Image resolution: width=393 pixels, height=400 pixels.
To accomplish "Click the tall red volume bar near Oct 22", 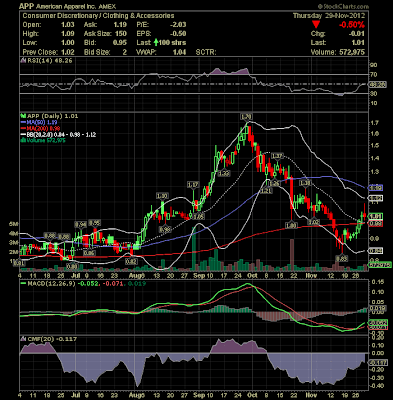I will (x=292, y=254).
